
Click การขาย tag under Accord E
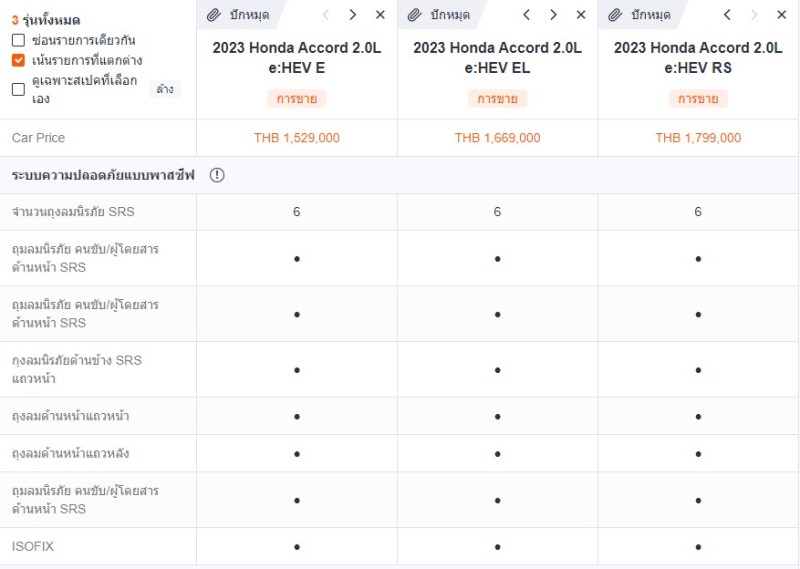[296, 98]
